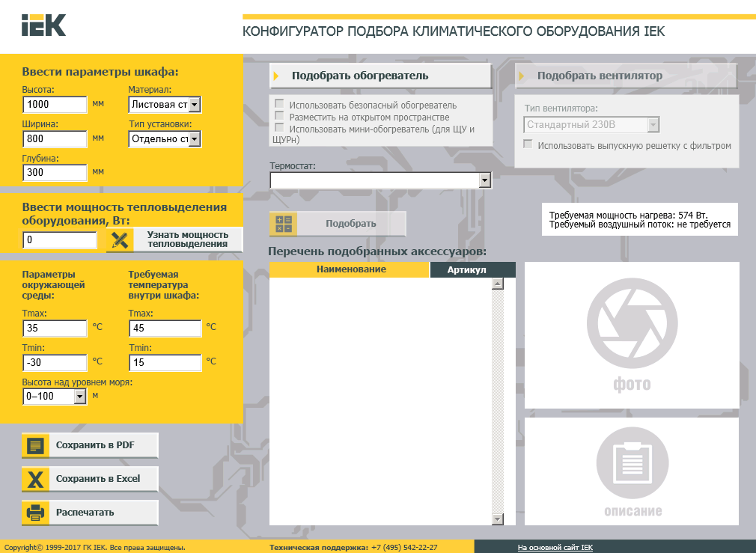Check Использовать выпускную решетку с фильтром
The height and width of the screenshot is (553, 756).
(x=528, y=144)
